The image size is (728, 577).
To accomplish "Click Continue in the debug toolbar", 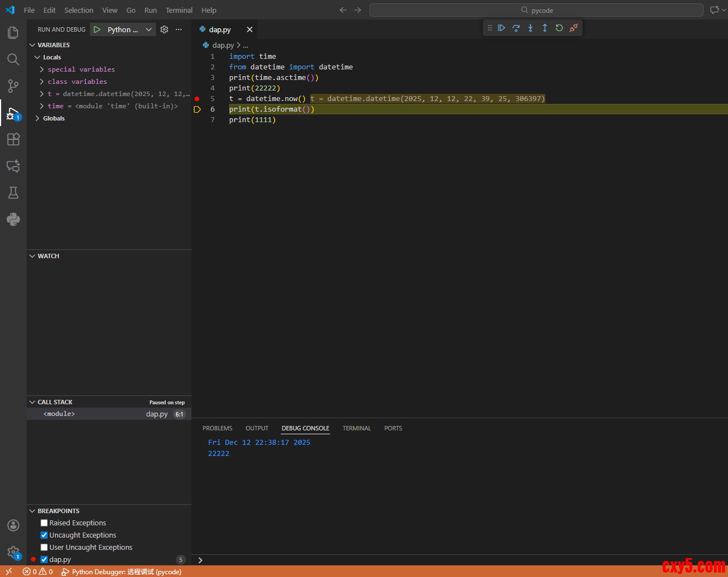I will pos(502,28).
